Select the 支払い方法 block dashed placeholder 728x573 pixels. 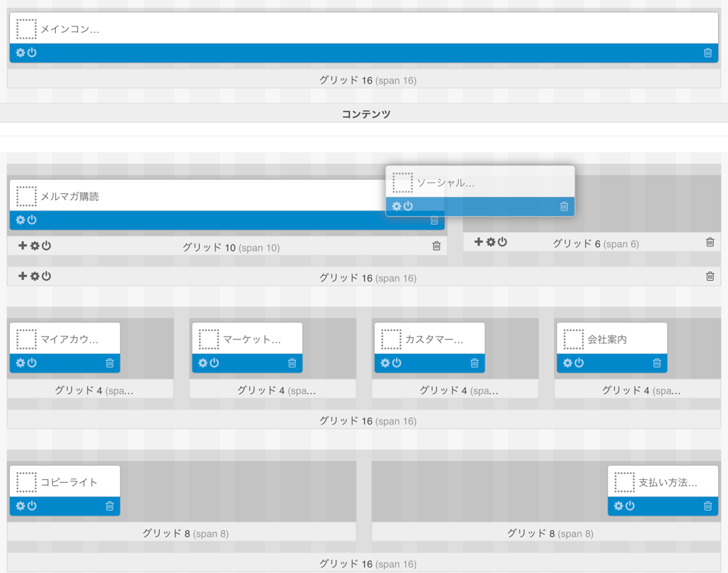[624, 482]
